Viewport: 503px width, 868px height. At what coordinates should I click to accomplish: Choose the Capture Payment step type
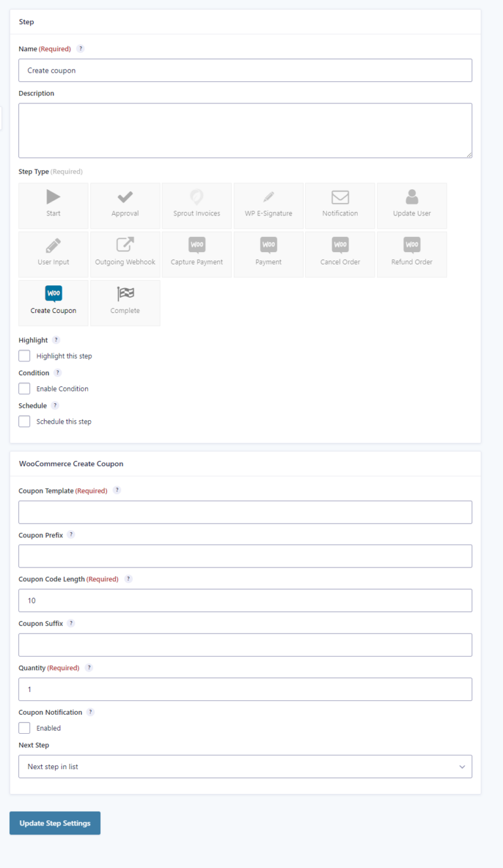[x=196, y=254]
